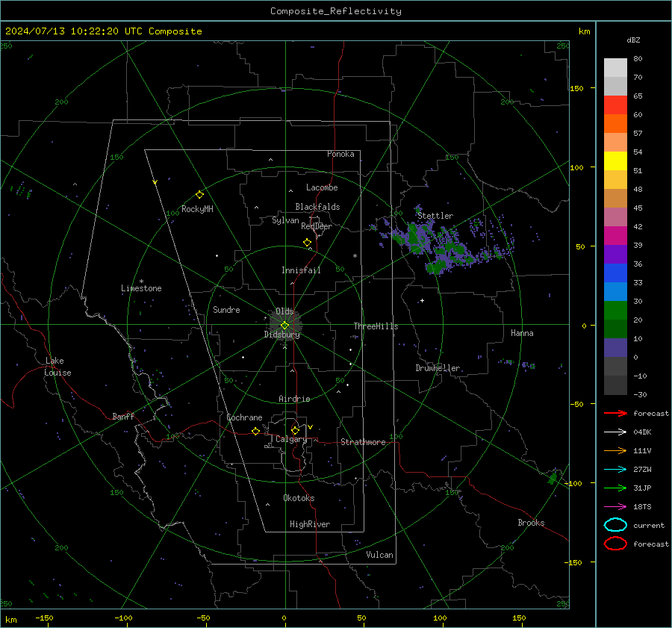Click the Limestone label
672x628 pixels.
(141, 288)
